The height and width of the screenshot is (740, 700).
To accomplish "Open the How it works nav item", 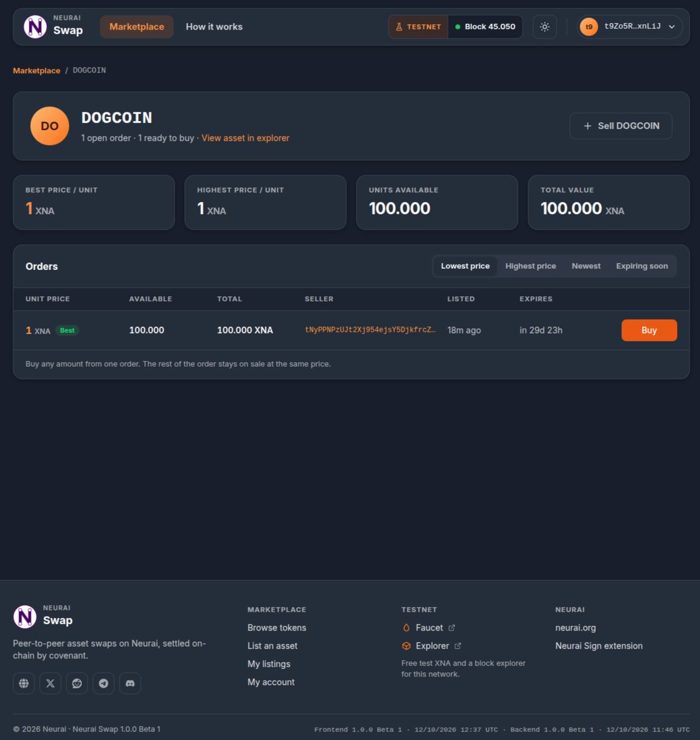I will 214,27.
